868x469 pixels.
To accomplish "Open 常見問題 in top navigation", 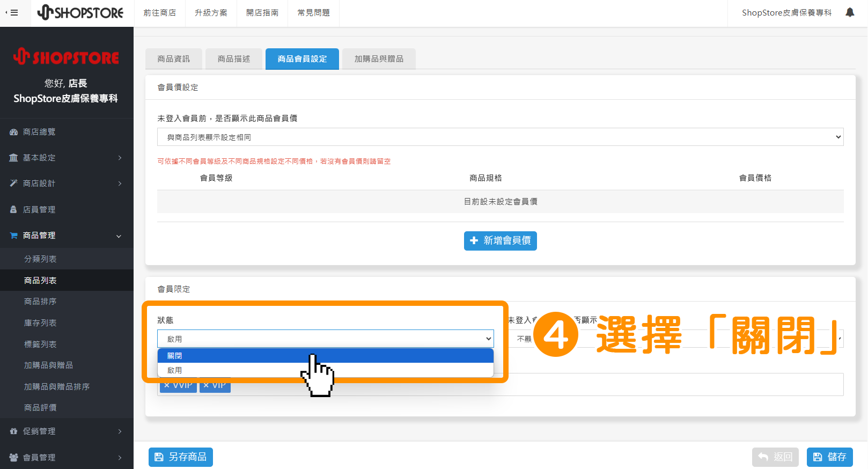I will click(314, 13).
